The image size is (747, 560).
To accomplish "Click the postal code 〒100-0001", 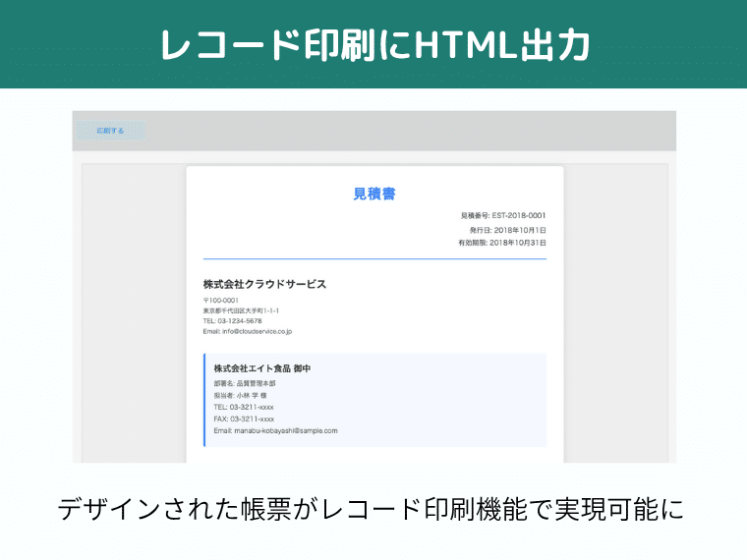I will click(x=221, y=301).
